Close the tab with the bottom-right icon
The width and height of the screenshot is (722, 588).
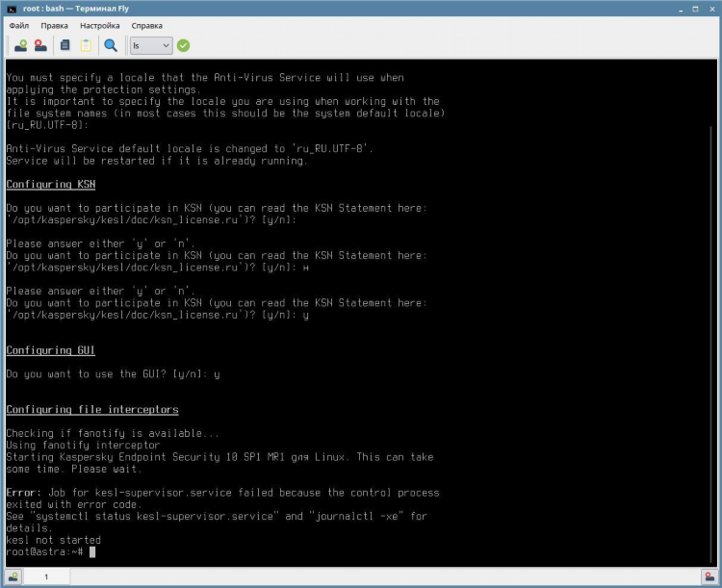click(709, 576)
